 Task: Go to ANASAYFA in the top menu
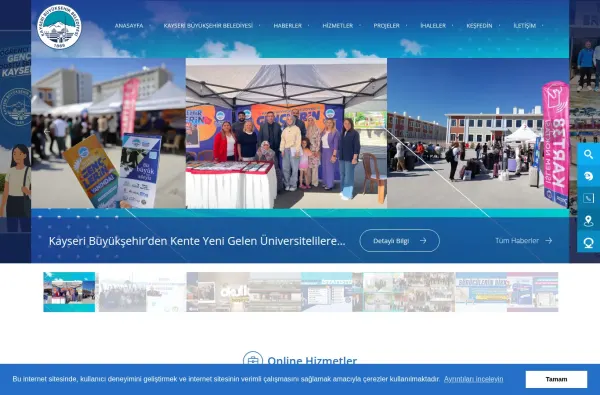[129, 26]
